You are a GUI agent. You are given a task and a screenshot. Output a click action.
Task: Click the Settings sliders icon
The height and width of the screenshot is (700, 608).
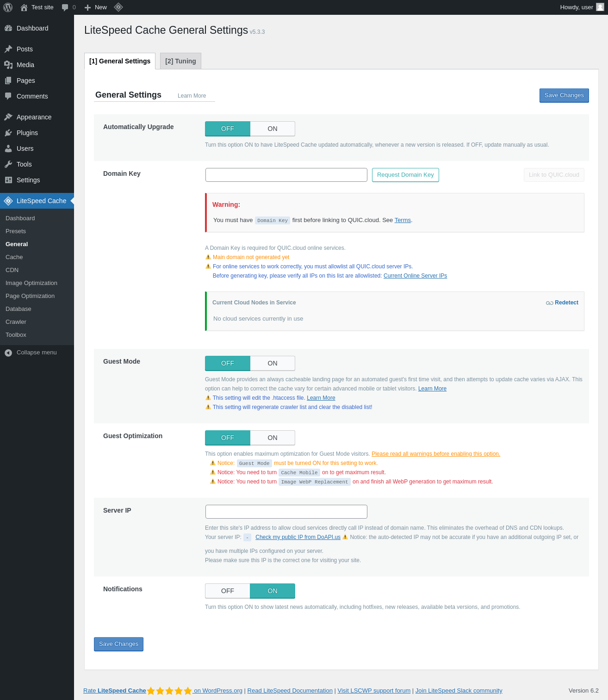8,180
